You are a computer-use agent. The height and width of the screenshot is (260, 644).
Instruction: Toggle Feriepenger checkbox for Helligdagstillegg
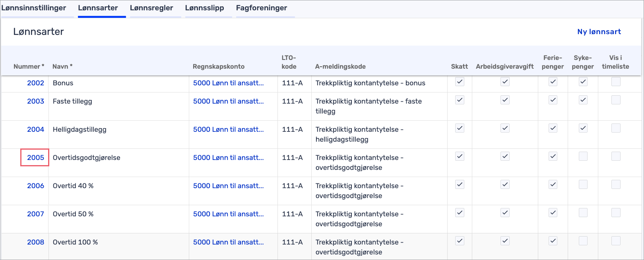(553, 128)
